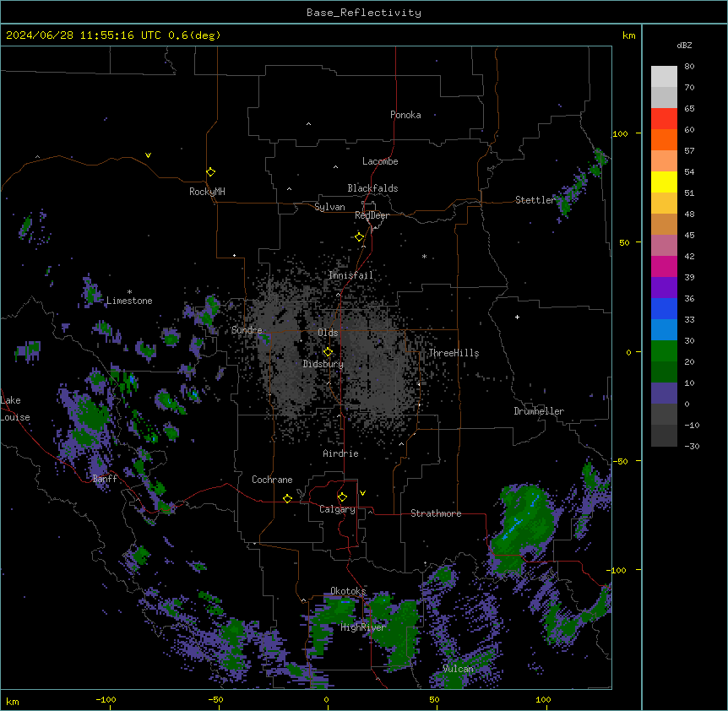
Task: Click the Stettler label
Action: pyautogui.click(x=535, y=200)
